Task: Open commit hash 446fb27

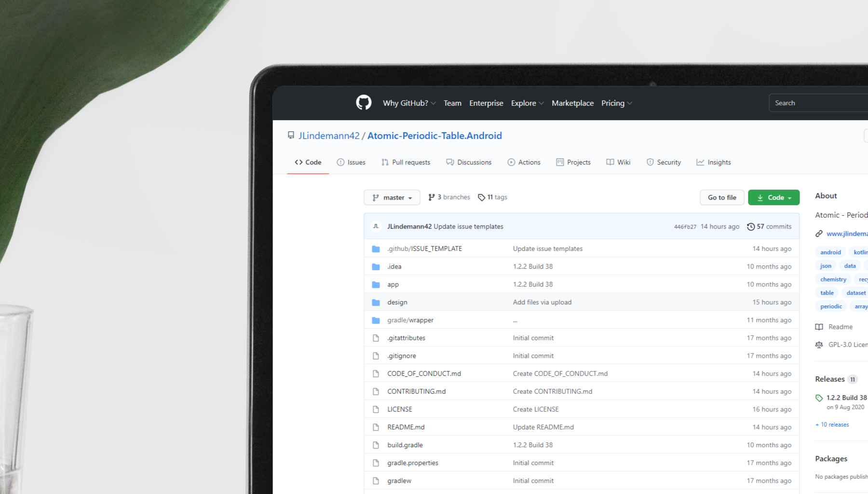Action: 685,227
